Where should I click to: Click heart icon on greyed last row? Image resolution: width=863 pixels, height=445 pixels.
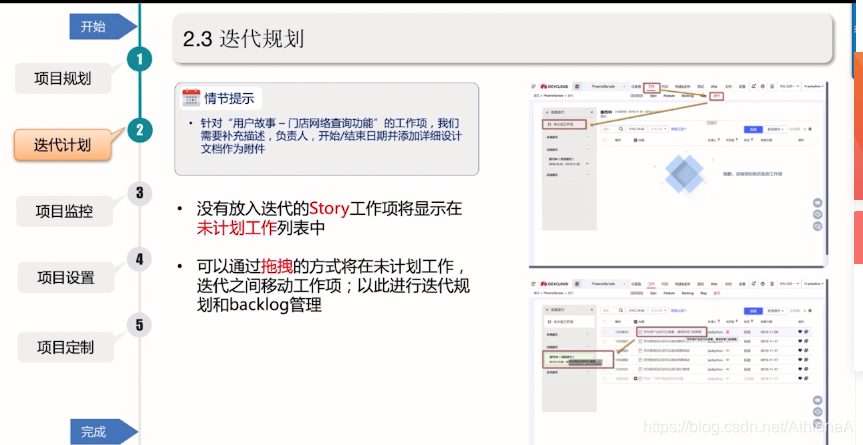point(800,378)
